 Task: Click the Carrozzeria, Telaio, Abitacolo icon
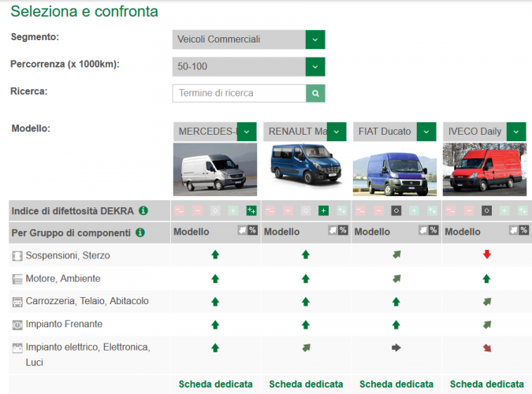point(17,301)
